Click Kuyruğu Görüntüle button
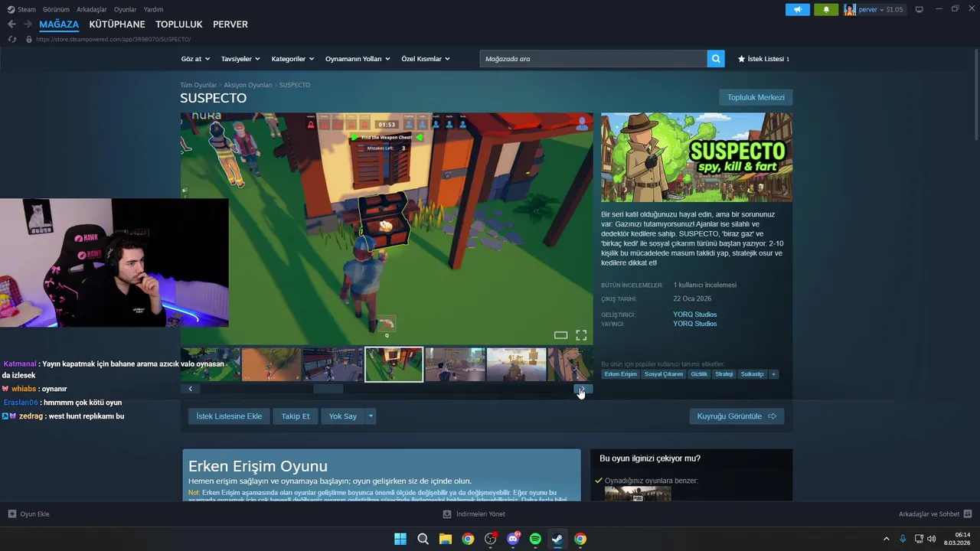The image size is (980, 551). coord(737,416)
